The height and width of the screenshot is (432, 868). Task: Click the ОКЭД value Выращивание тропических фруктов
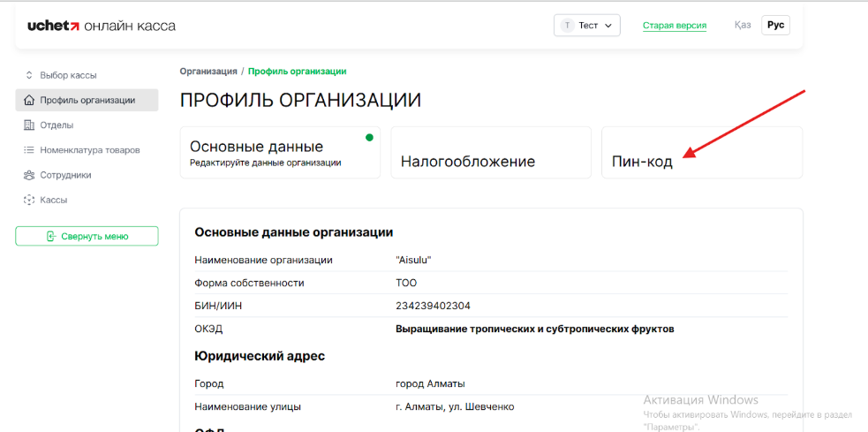click(535, 329)
